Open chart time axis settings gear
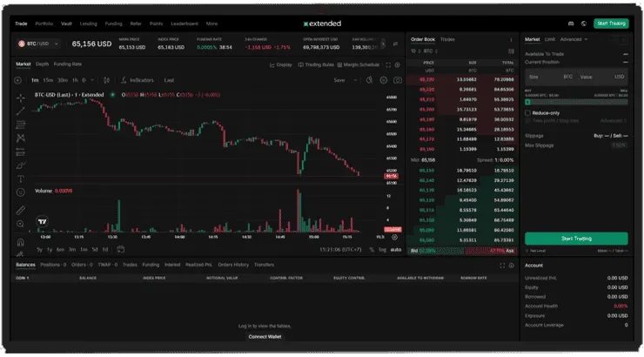 (394, 237)
